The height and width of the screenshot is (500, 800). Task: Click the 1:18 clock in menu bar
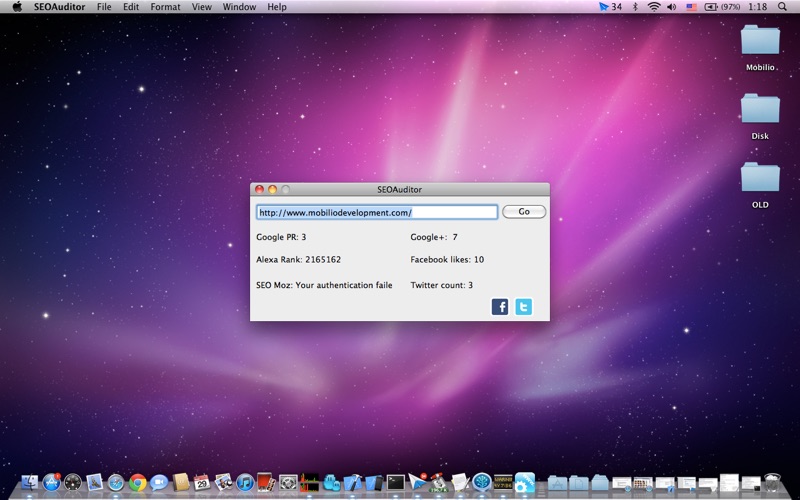pos(758,7)
